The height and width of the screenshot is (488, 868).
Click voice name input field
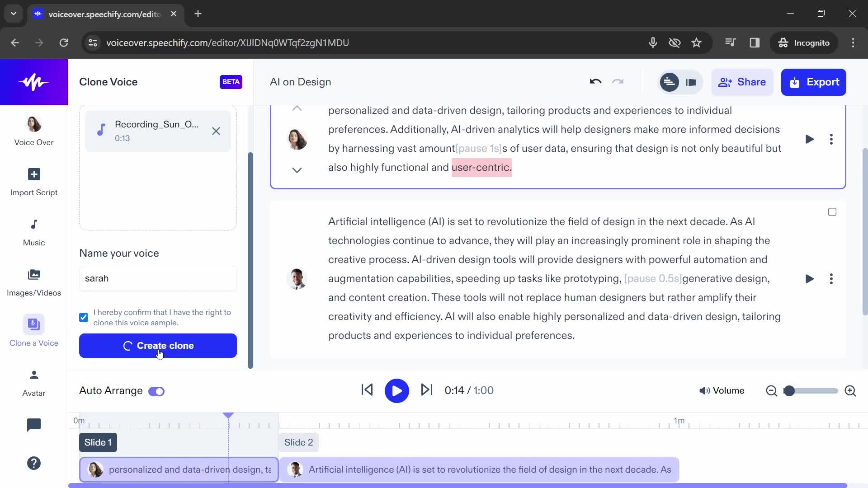159,279
